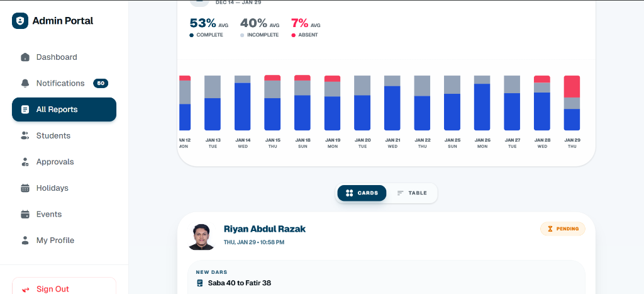The image size is (644, 294).
Task: Open Riyan Abdul Razak's report name
Action: (x=265, y=229)
